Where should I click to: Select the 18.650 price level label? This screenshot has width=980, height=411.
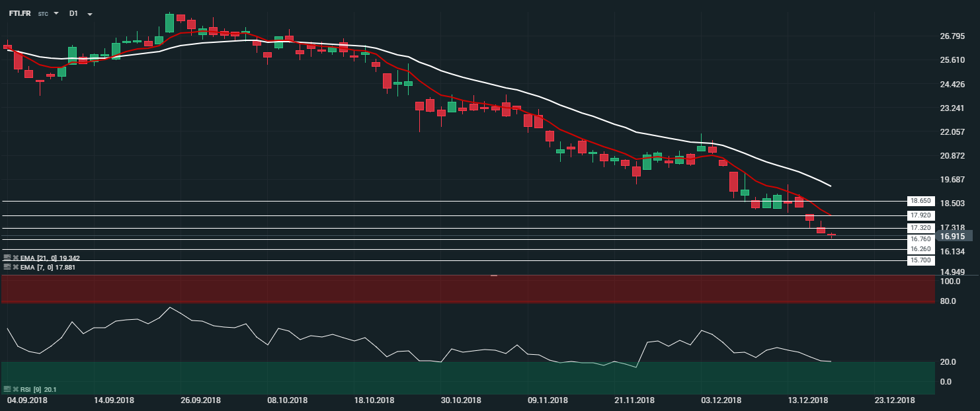(920, 201)
